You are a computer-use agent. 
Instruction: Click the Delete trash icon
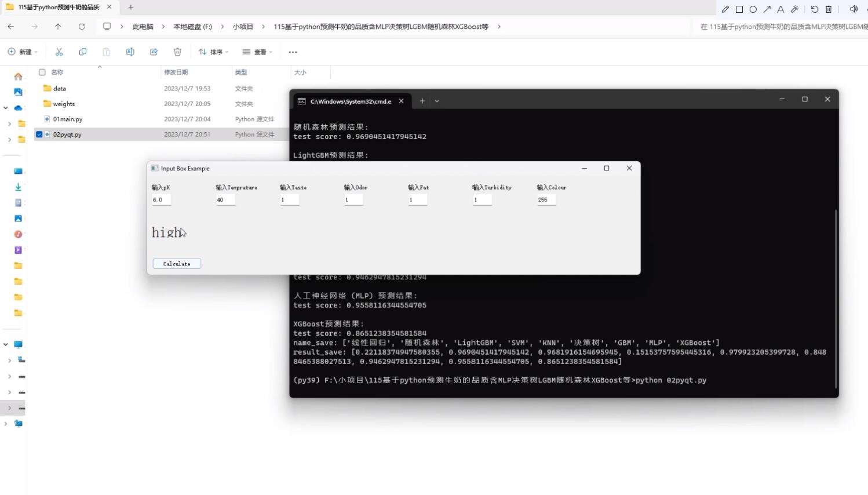177,52
